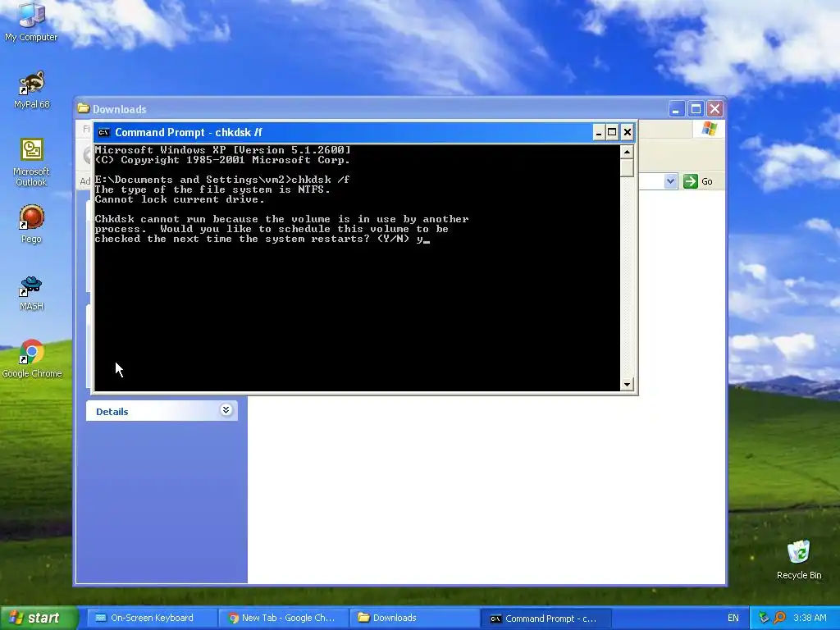Open the address bar dropdown in Downloads
The image size is (840, 630).
[x=670, y=181]
